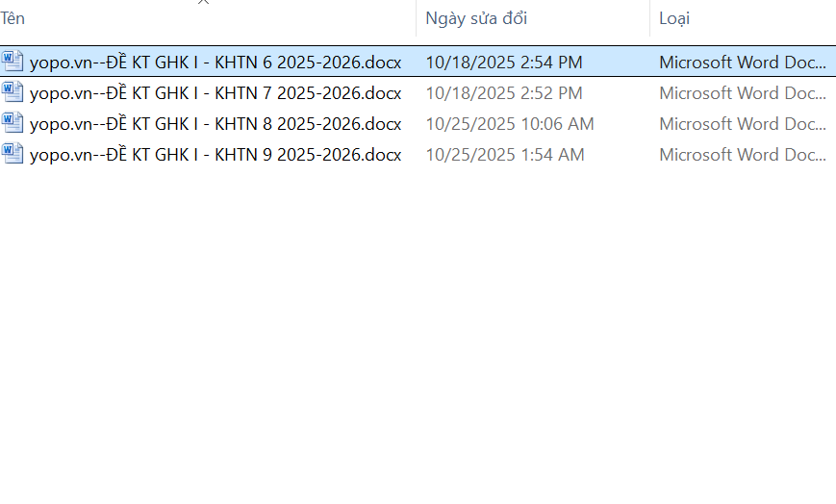Click the file type text of the KHTN 7 row

(743, 93)
